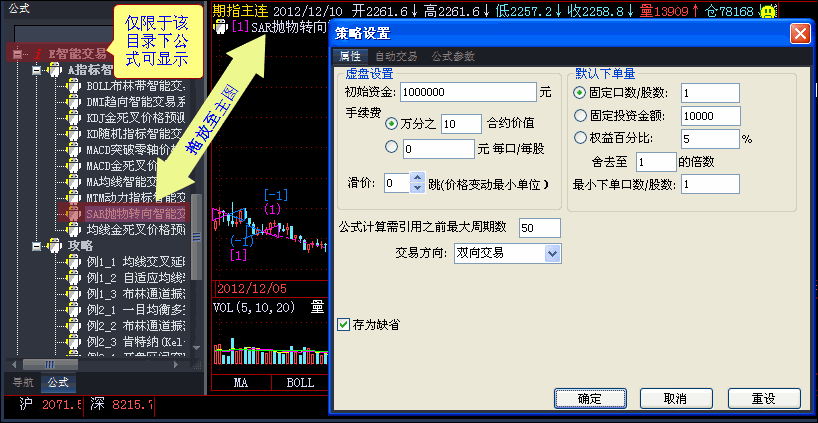Click the robot icon next to BOLL布林带智能交易

click(x=73, y=87)
